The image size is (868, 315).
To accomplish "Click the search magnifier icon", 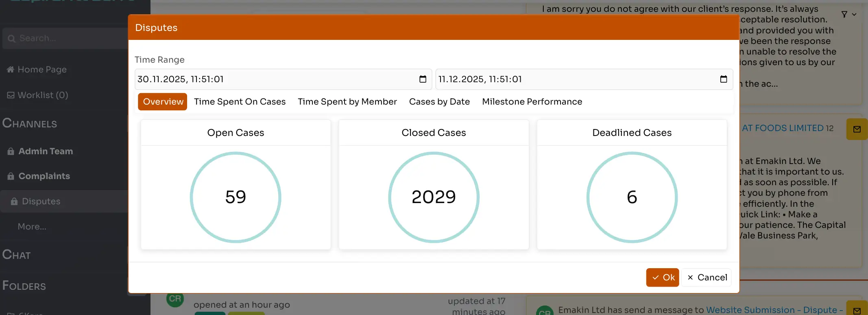I will (x=11, y=39).
